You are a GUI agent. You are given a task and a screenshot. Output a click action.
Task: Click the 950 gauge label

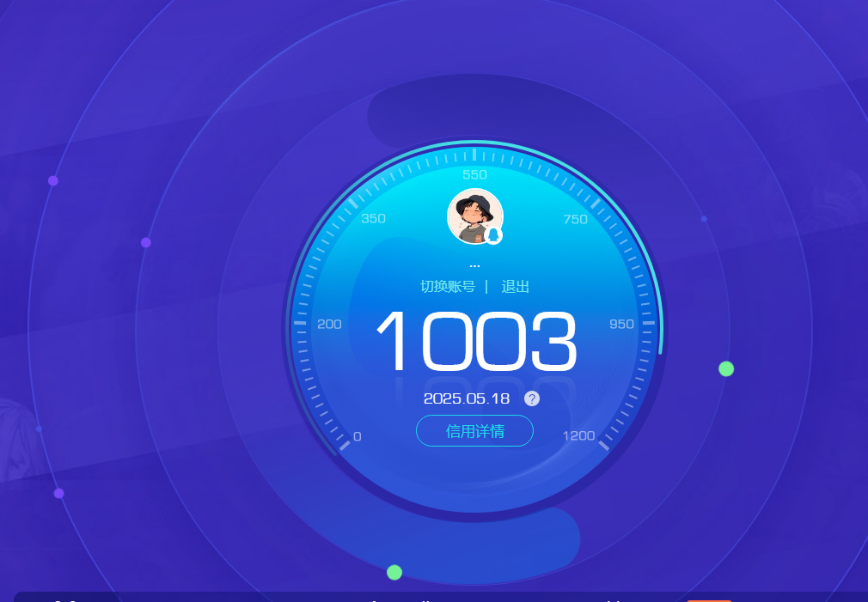[x=621, y=325]
